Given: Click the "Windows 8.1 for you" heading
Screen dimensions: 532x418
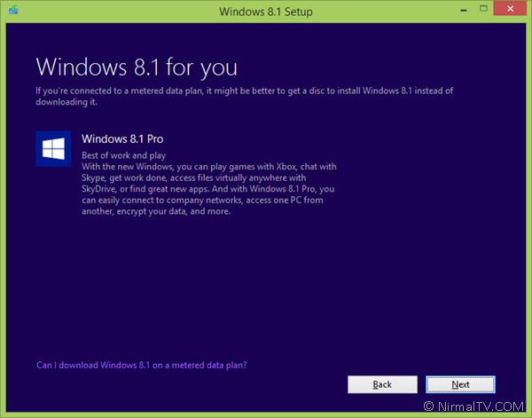Looking at the screenshot, I should (137, 67).
